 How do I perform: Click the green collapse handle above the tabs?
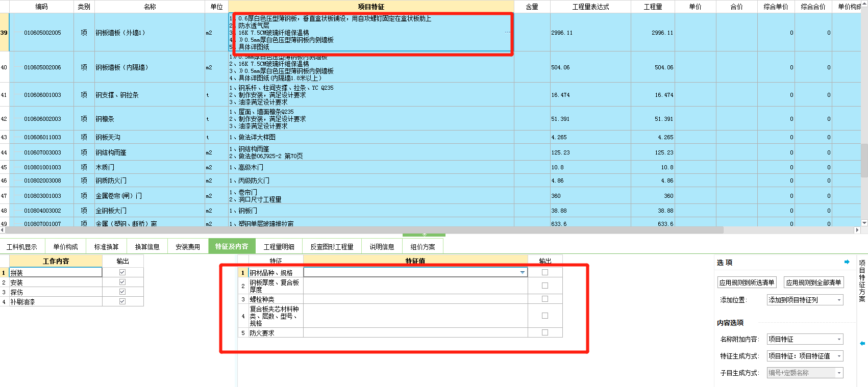click(x=424, y=235)
